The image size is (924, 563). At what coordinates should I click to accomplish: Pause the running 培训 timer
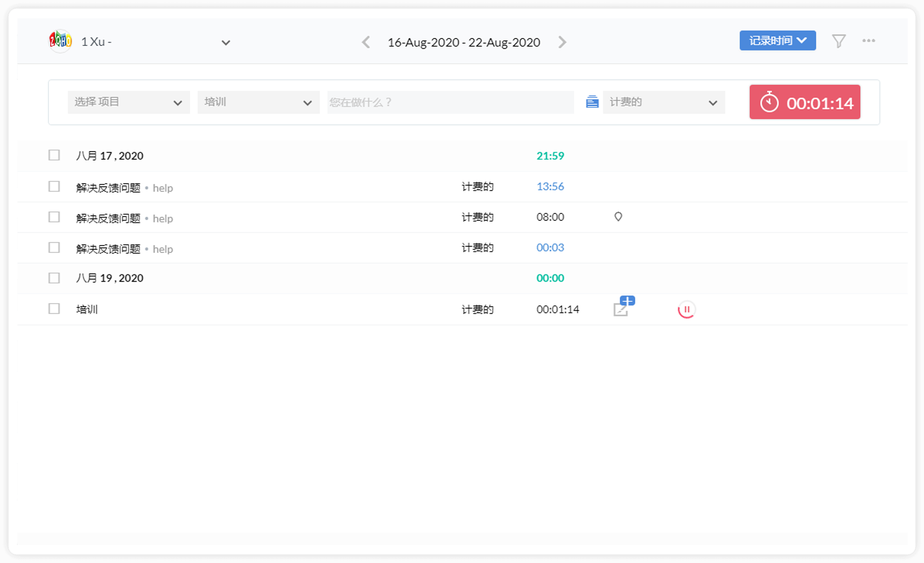[686, 310]
